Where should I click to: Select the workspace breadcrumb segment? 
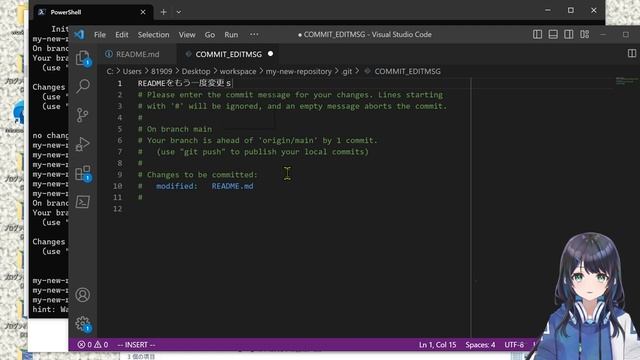click(x=238, y=71)
